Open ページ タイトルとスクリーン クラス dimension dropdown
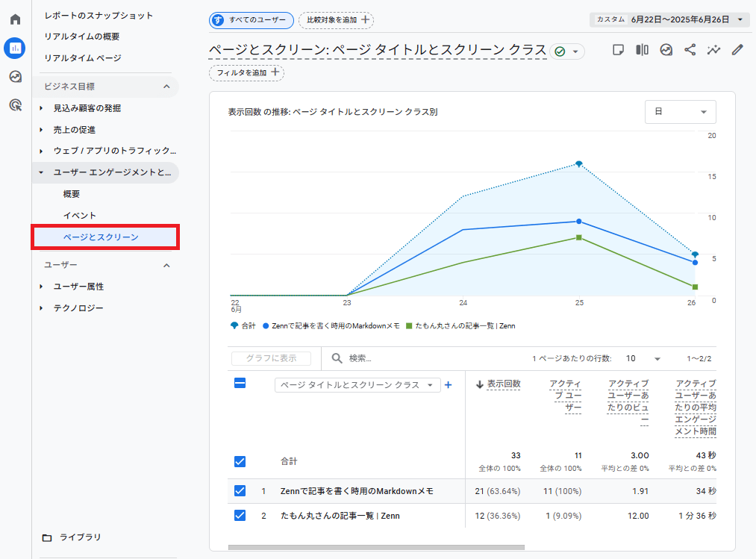This screenshot has width=756, height=559. 357,385
